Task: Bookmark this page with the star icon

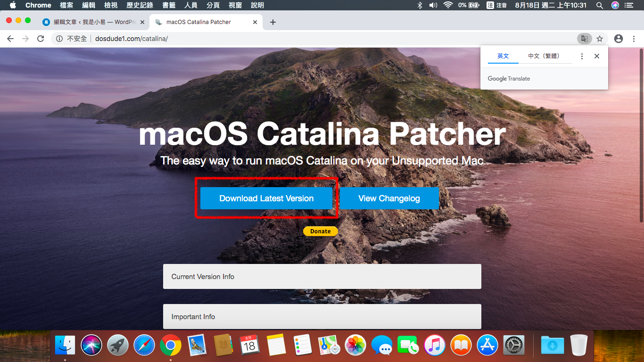Action: 600,39
